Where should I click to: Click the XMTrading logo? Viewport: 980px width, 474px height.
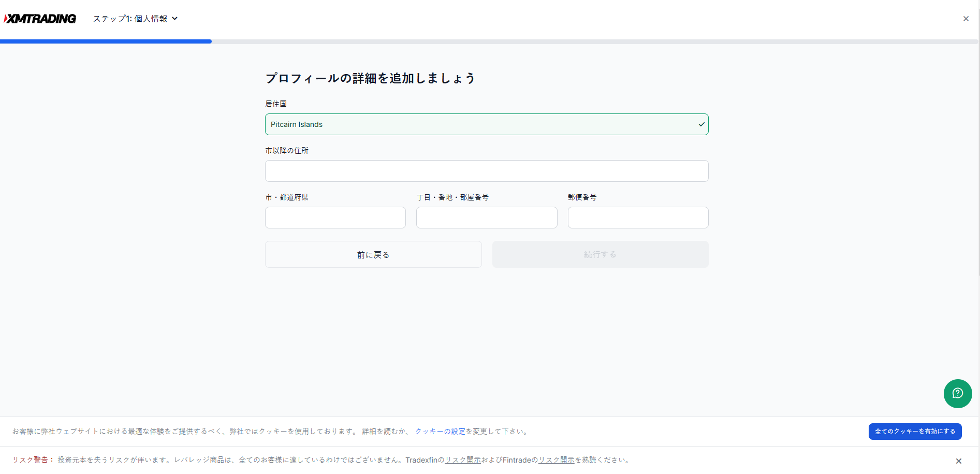(40, 19)
